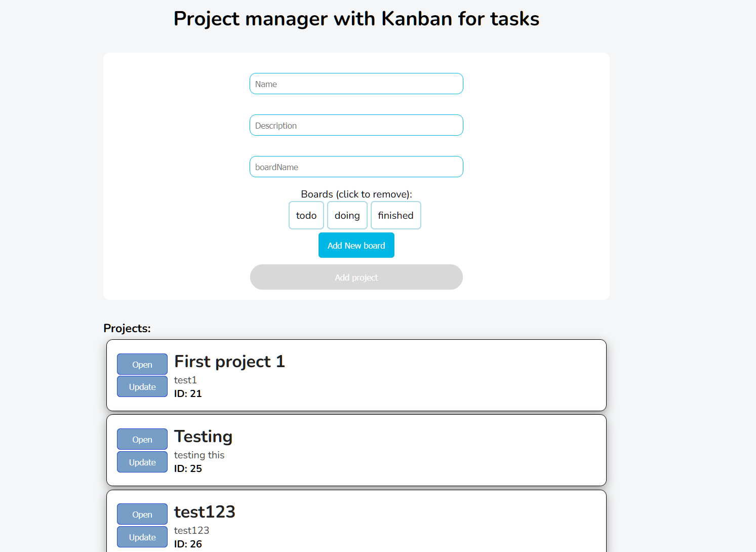Update the test123 project
Viewport: 756px width, 552px height.
[142, 537]
